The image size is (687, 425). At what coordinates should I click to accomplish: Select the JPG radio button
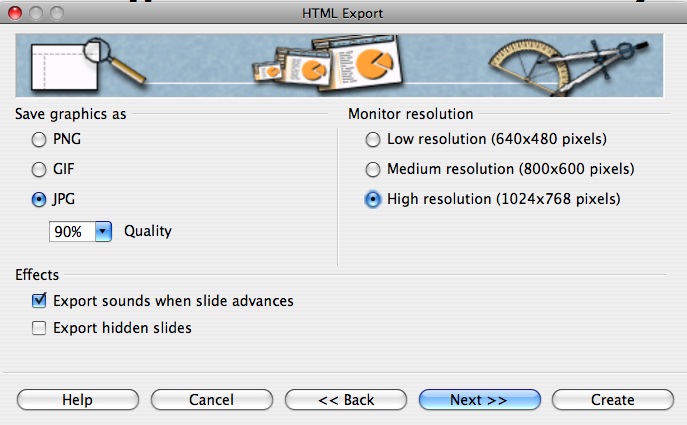39,199
